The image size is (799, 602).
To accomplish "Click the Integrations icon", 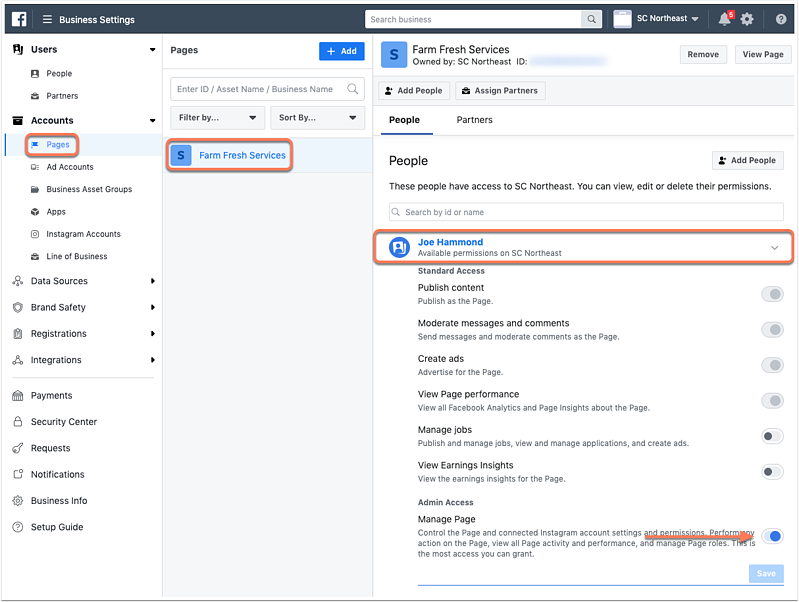I will click(18, 360).
